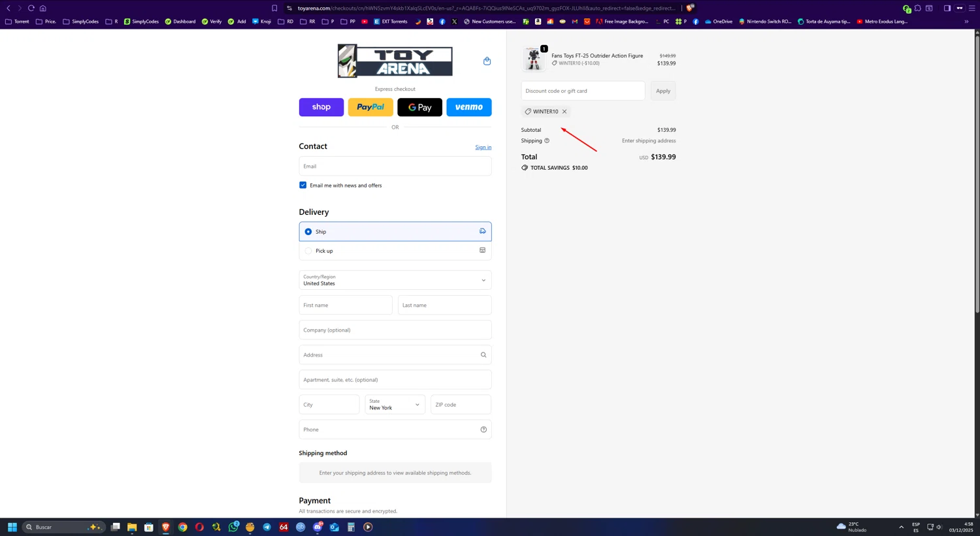This screenshot has width=980, height=536.
Task: Launch Microsoft Store from the taskbar
Action: [x=149, y=527]
